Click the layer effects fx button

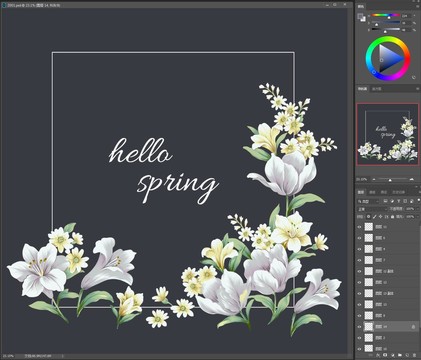tap(378, 355)
